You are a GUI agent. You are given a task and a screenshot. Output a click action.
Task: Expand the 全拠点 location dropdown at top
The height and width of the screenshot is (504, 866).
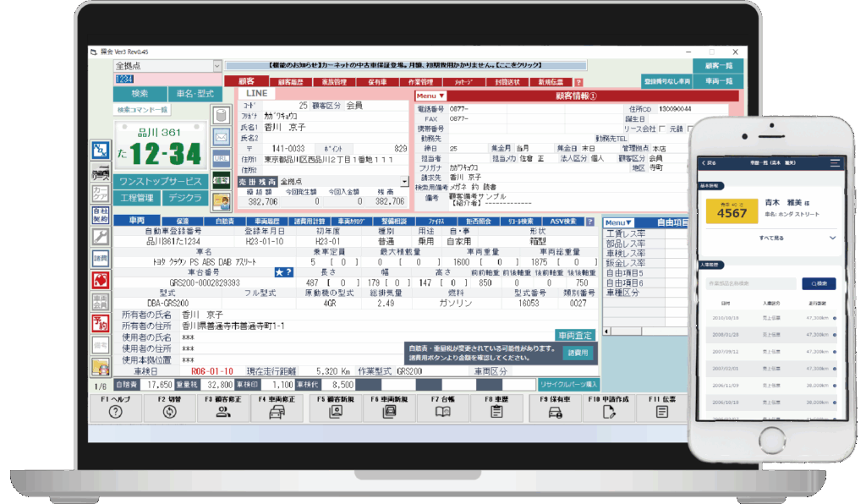pyautogui.click(x=217, y=65)
